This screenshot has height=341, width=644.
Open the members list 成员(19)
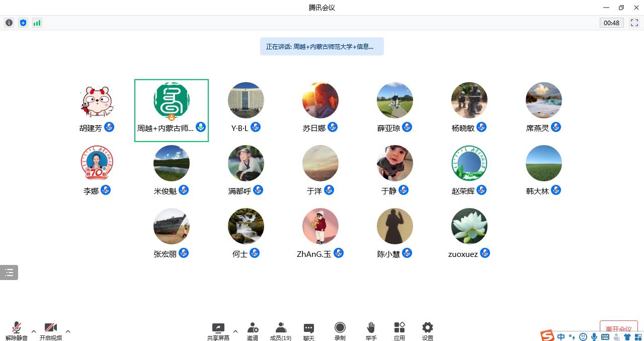click(x=281, y=331)
